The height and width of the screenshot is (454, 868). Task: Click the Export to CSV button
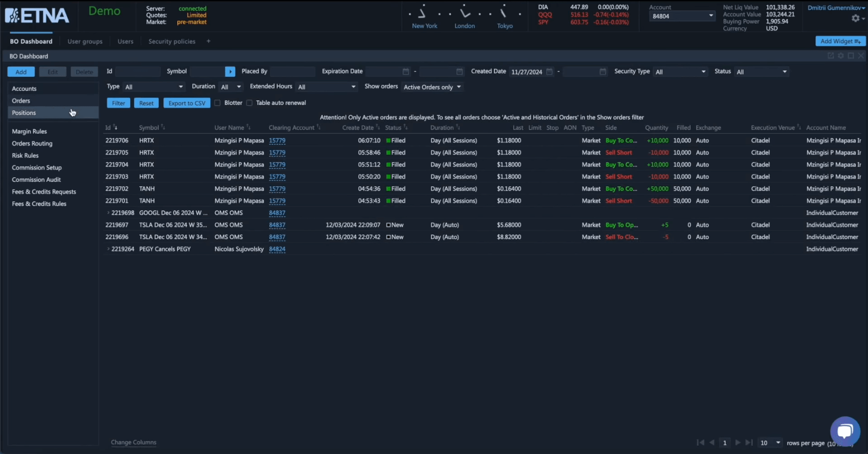(x=187, y=103)
